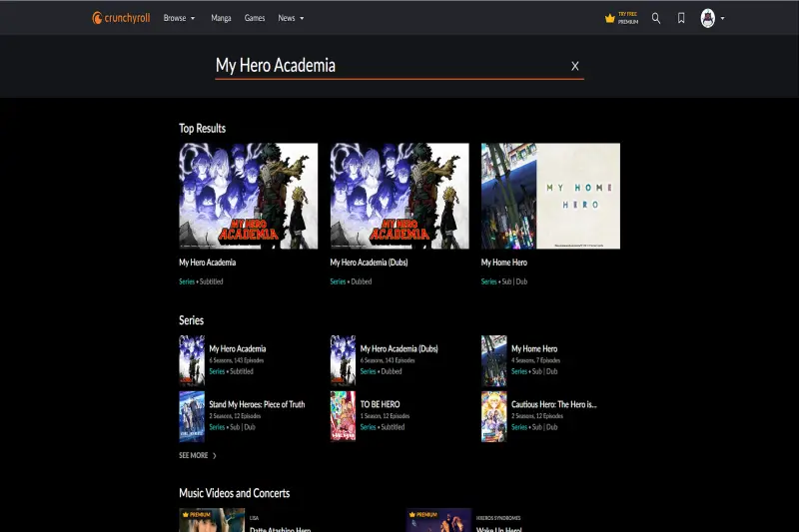Image resolution: width=799 pixels, height=532 pixels.
Task: Click My Hero Academia title in Series list
Action: (x=238, y=348)
